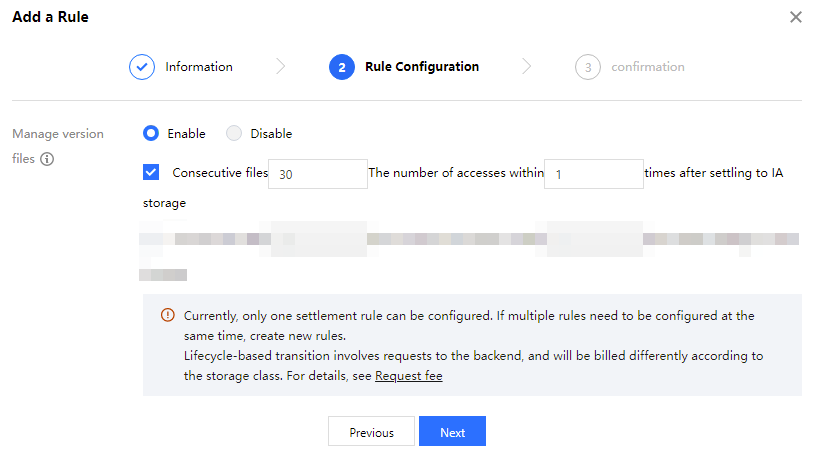Image resolution: width=818 pixels, height=457 pixels.
Task: Click the Manage version files label
Action: pyautogui.click(x=58, y=134)
